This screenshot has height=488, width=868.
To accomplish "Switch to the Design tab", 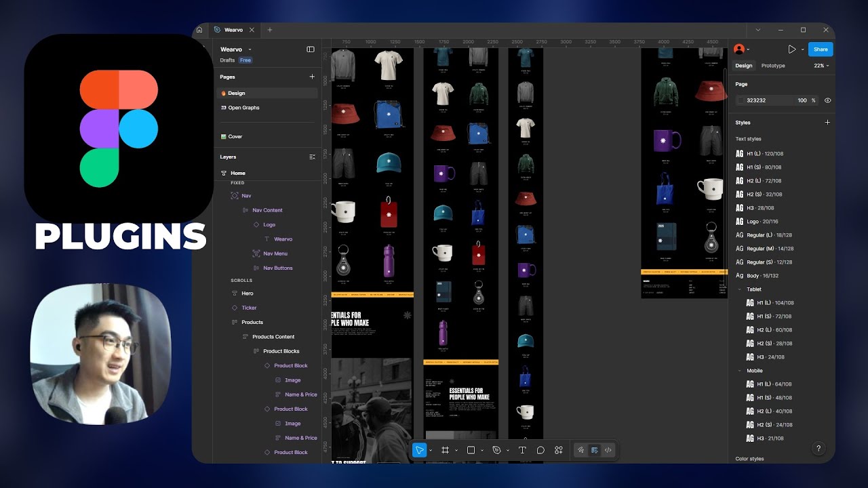I will click(744, 66).
